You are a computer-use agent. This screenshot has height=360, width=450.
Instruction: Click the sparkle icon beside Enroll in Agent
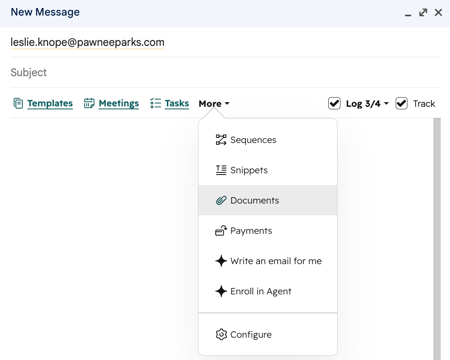click(221, 291)
